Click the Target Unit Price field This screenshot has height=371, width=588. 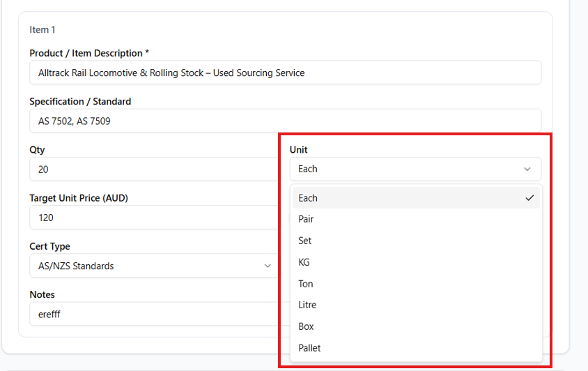click(x=154, y=218)
